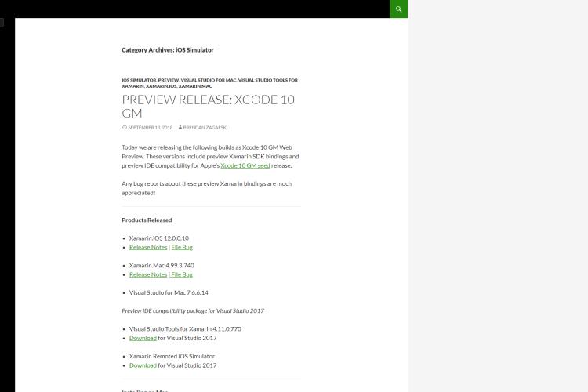This screenshot has height=392, width=588.
Task: Follow the Xcode 10 GM seed link
Action: (245, 165)
